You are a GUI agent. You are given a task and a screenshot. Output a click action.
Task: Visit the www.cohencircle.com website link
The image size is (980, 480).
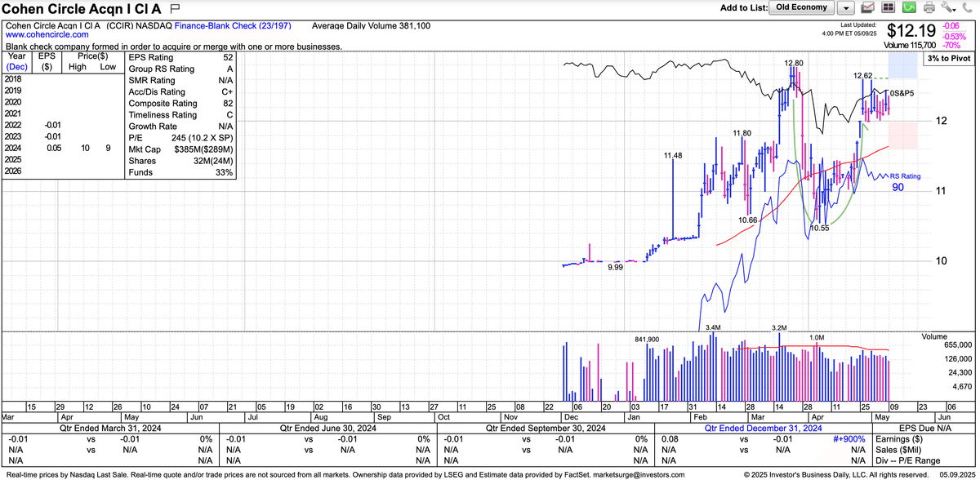pyautogui.click(x=47, y=36)
